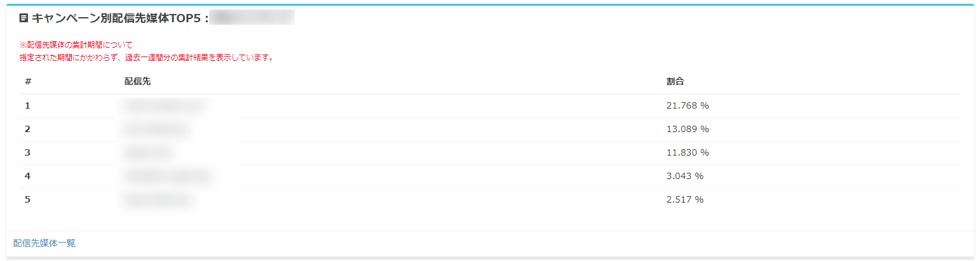Click the 配信先 column header

click(137, 82)
